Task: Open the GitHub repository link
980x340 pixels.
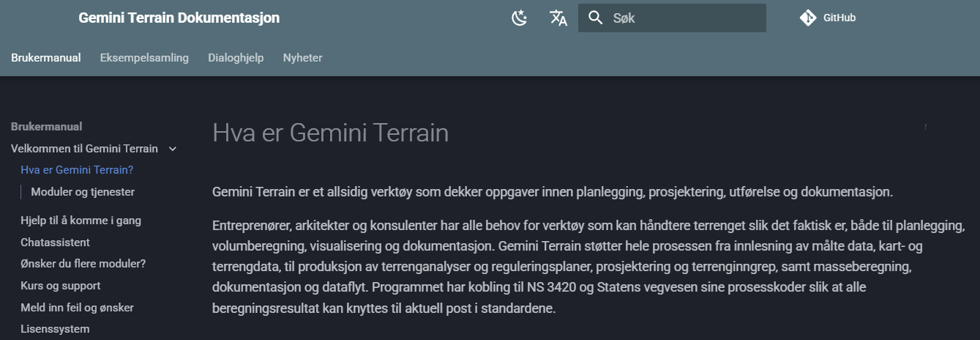Action: [x=839, y=18]
